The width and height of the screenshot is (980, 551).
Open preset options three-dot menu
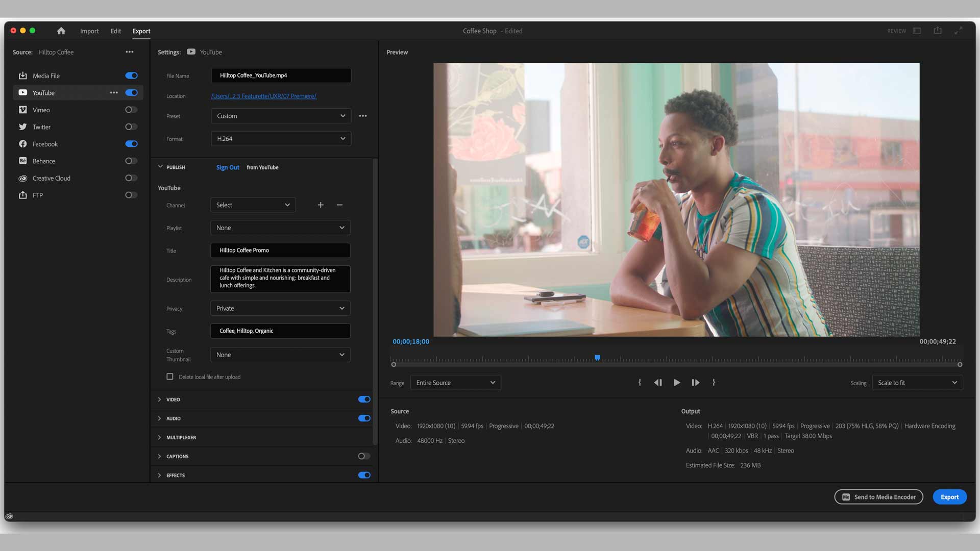pos(363,116)
